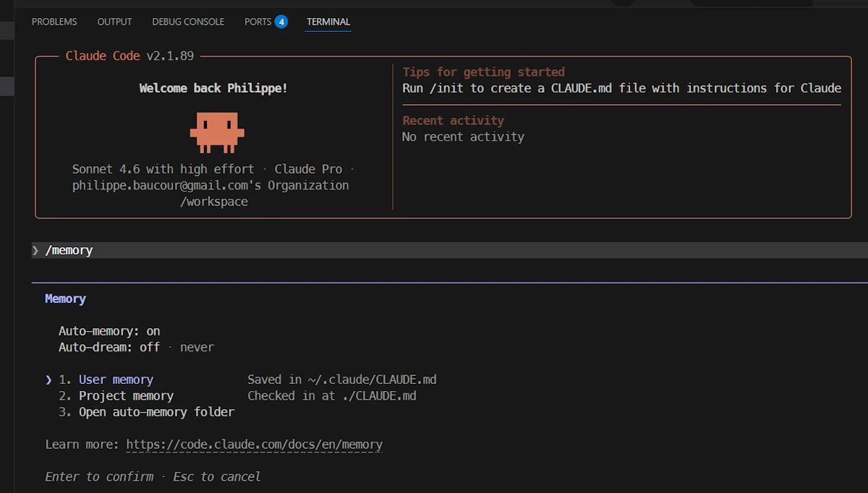868x493 pixels.
Task: Click the chevron beside the /memory command
Action: tap(35, 250)
